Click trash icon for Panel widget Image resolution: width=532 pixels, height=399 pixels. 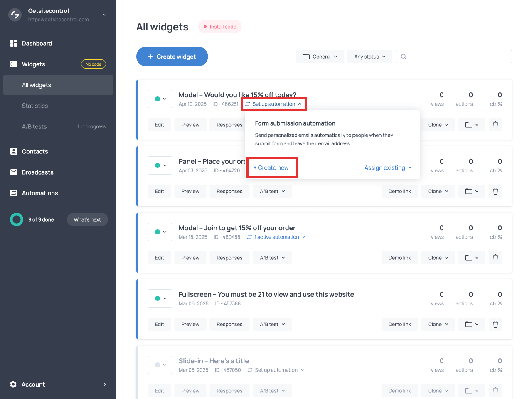pyautogui.click(x=495, y=191)
